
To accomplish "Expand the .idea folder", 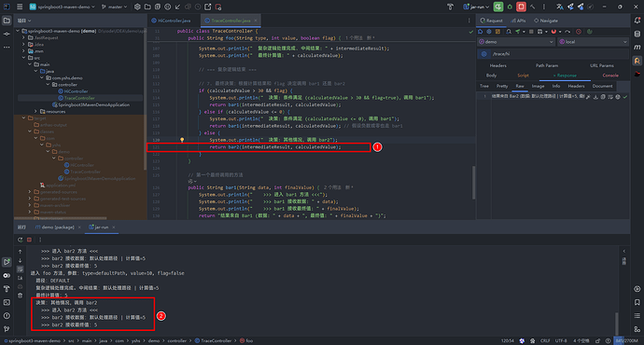I will click(24, 45).
